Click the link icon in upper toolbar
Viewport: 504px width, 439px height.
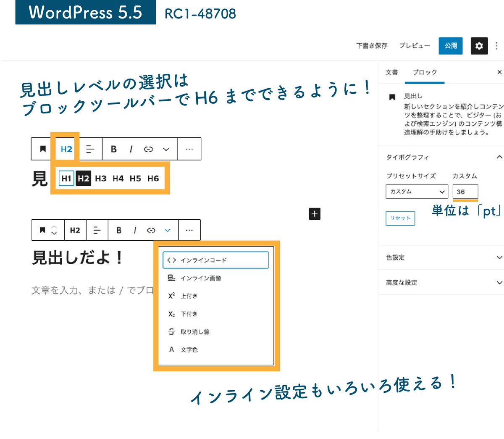pos(148,149)
